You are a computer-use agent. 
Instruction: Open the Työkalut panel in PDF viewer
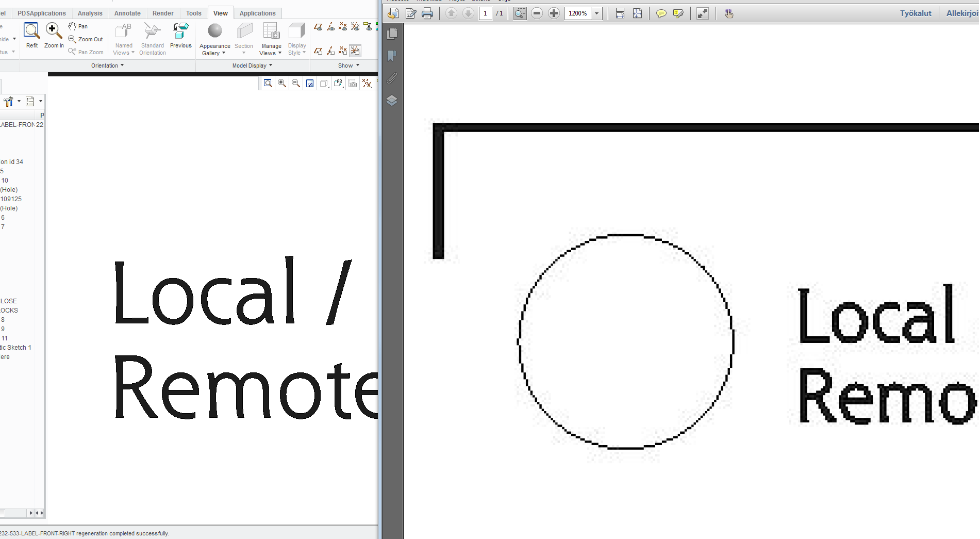916,13
